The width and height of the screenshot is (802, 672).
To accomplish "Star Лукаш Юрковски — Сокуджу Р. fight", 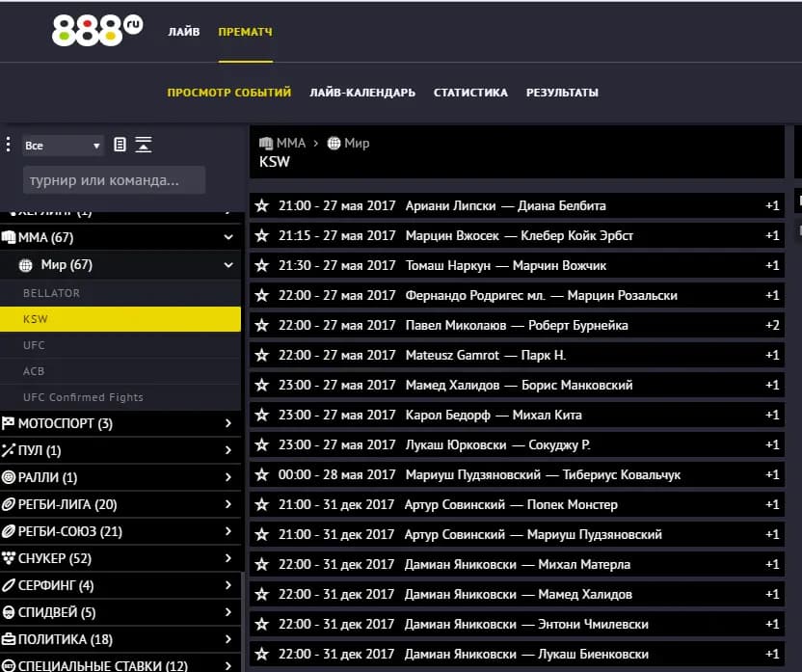I will point(262,444).
